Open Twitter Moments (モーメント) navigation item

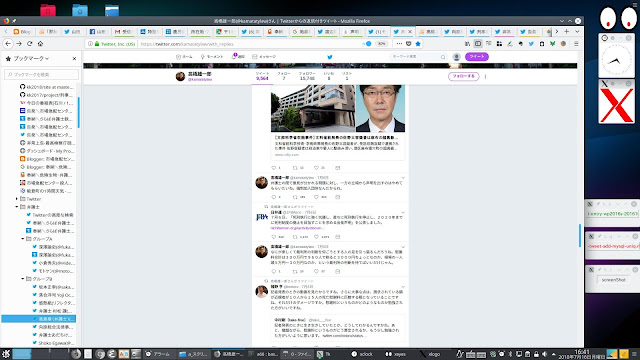[x=211, y=57]
